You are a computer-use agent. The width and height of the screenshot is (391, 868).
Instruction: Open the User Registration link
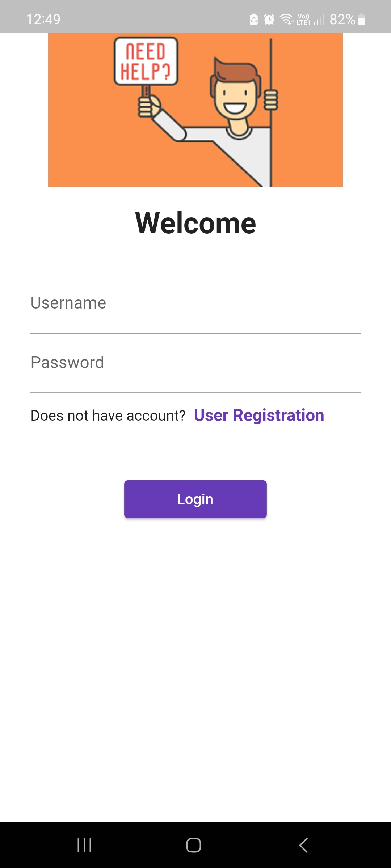(x=259, y=415)
